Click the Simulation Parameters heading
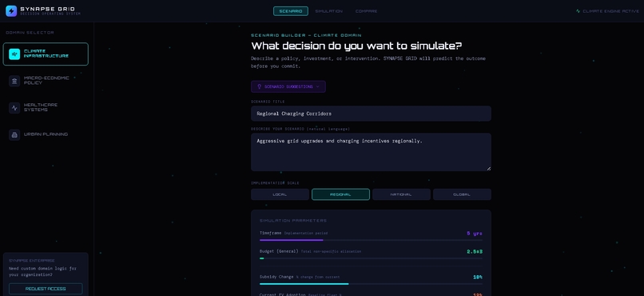The image size is (644, 296). [x=293, y=221]
